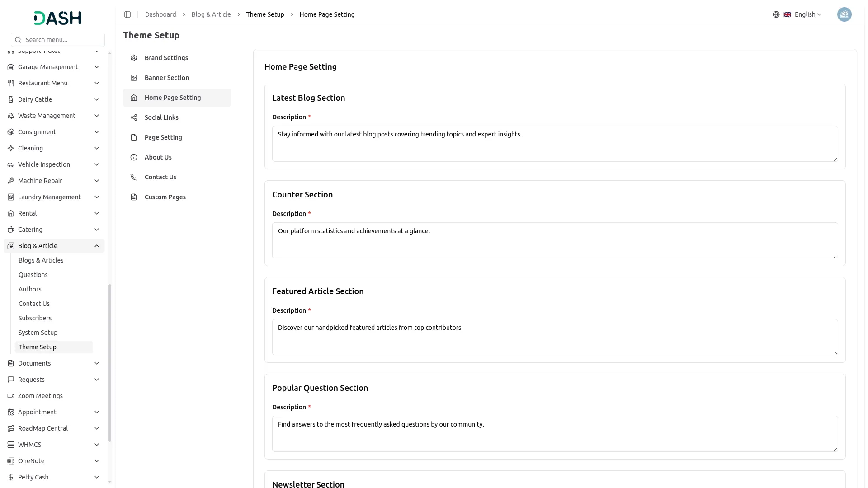Click the About Us info icon

click(134, 157)
